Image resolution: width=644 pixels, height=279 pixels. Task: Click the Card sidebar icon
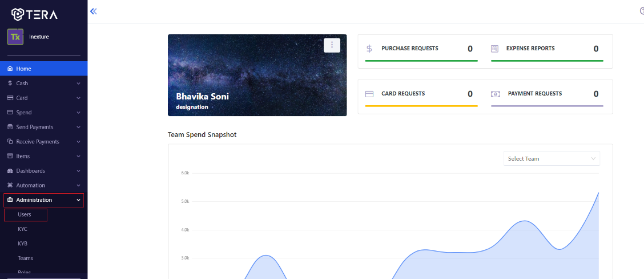[x=10, y=98]
